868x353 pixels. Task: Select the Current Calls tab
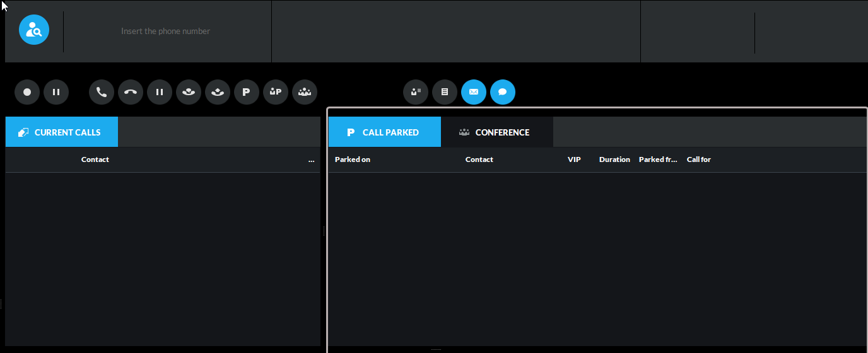(61, 132)
